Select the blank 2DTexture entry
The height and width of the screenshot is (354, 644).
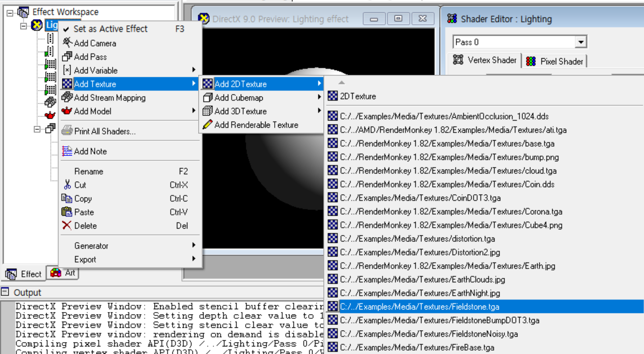(x=484, y=96)
